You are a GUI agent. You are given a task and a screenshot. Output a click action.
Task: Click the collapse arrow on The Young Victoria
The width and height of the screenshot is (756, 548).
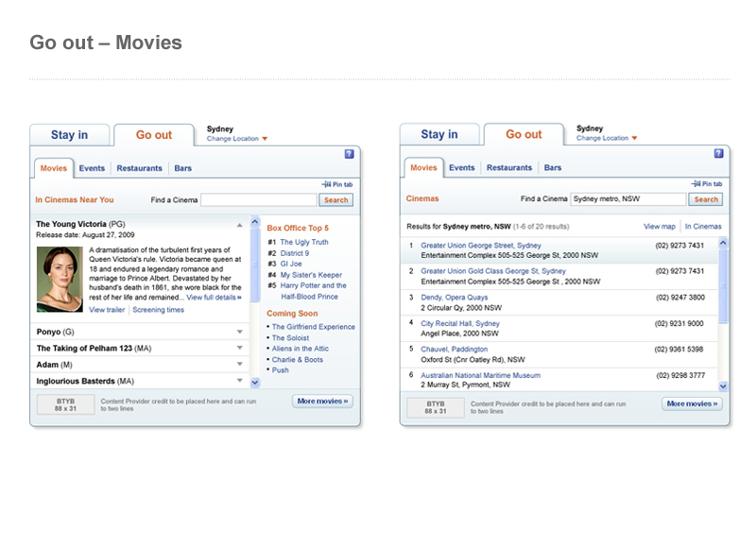tap(242, 224)
